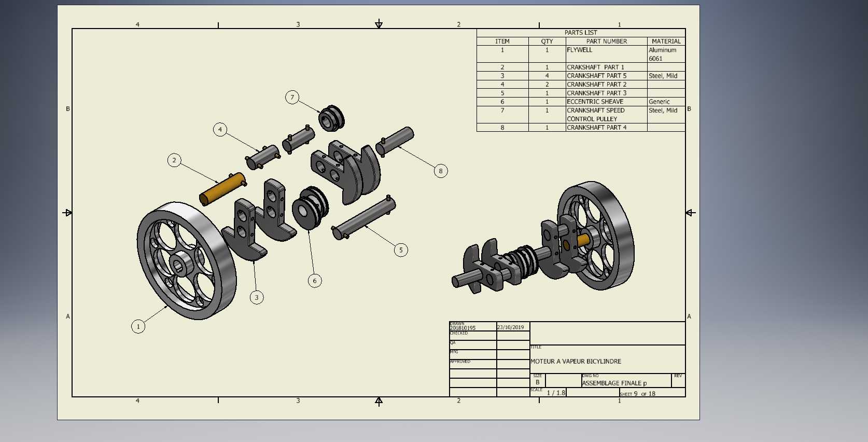
Task: Select balloon number 1 near the flywheel
Action: (138, 326)
